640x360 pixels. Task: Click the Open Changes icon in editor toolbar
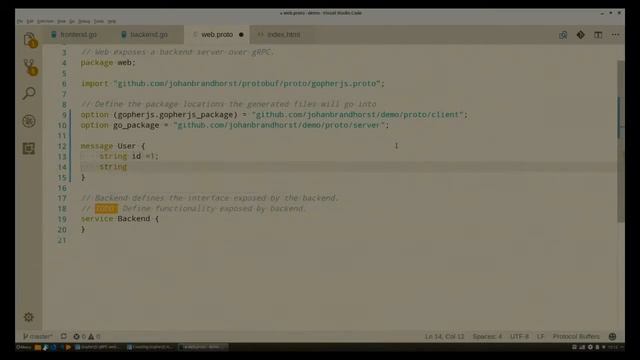click(x=563, y=35)
